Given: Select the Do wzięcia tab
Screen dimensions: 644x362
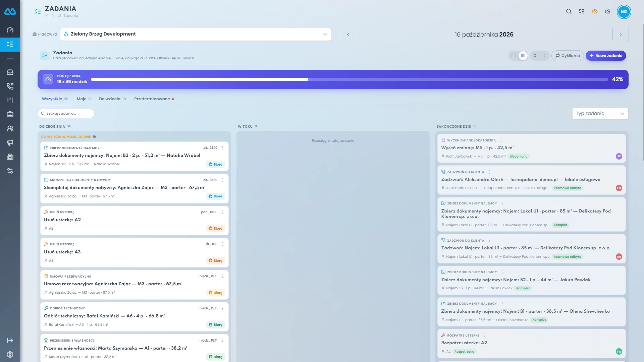Looking at the screenshot, I should [112, 99].
